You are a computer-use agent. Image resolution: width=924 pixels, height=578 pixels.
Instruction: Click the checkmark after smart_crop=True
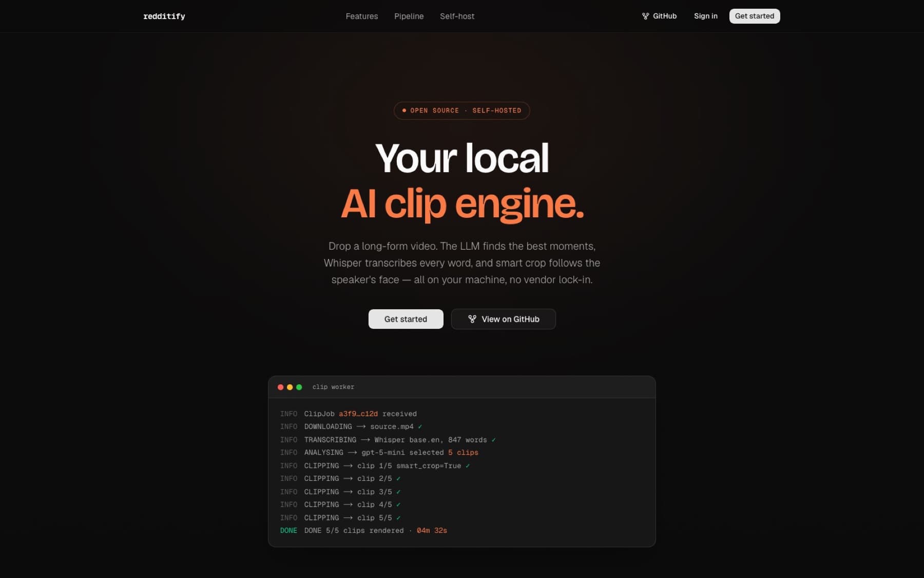(x=468, y=466)
